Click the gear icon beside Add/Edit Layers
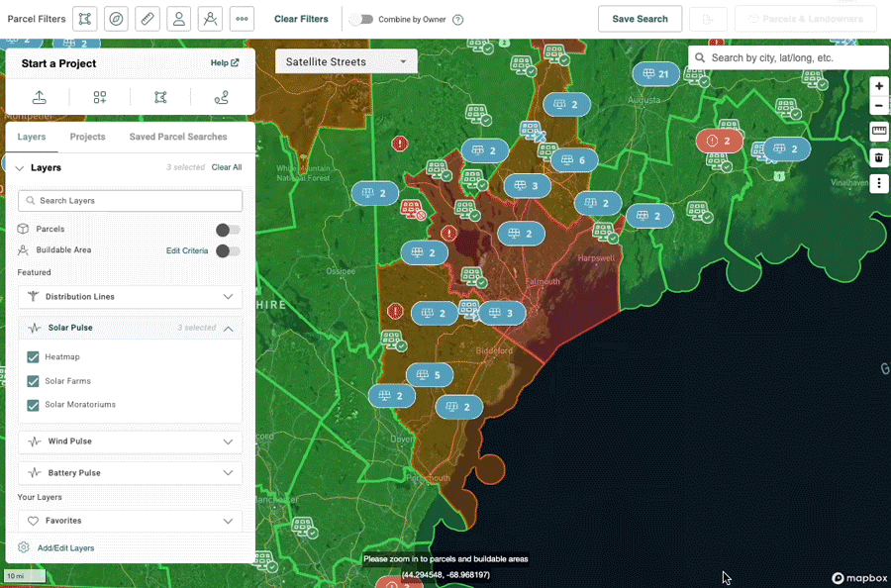Screen dimensions: 891x588 pos(24,547)
